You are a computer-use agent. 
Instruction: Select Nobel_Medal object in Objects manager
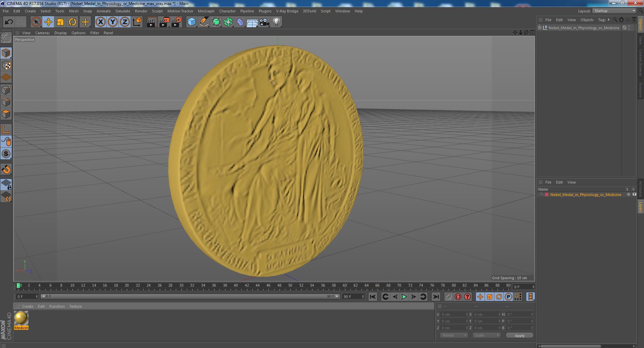(584, 28)
